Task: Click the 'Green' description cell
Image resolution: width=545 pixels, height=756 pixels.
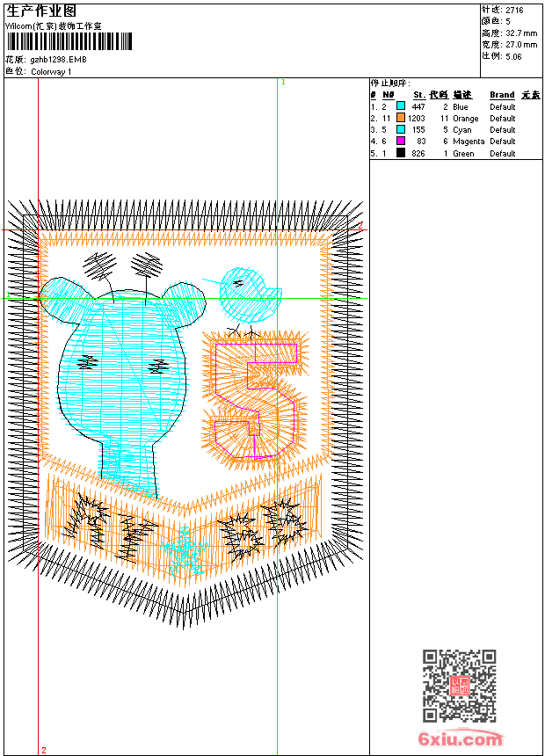Action: pyautogui.click(x=463, y=153)
